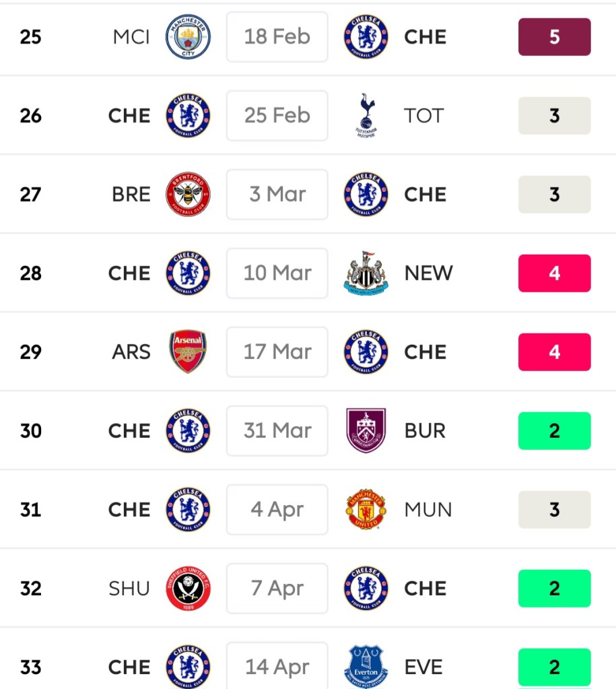Image resolution: width=616 pixels, height=689 pixels.
Task: Open the 18 Feb fixture date box
Action: (277, 36)
